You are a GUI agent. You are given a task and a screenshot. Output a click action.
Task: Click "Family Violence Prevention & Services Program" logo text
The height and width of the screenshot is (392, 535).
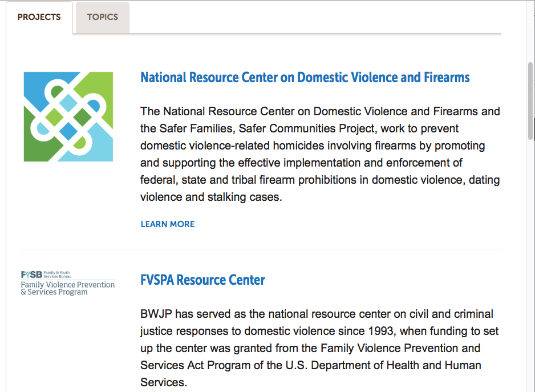click(x=67, y=288)
